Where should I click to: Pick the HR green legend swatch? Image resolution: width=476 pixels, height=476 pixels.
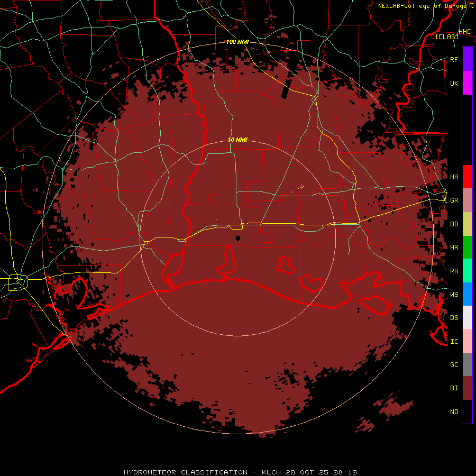coord(467,248)
